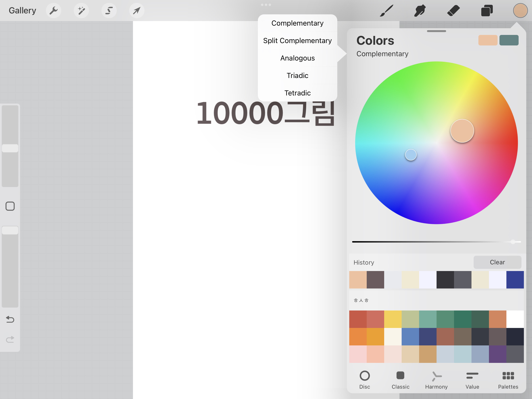This screenshot has width=532, height=399.
Task: Select the Eraser tool
Action: point(453,11)
